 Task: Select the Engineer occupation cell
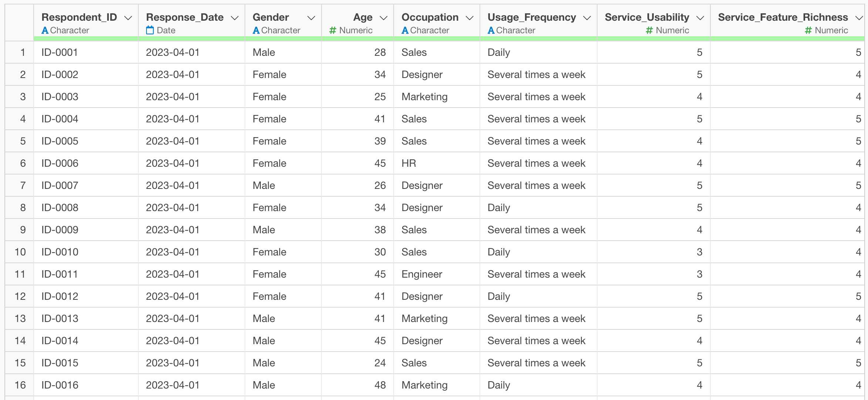click(422, 274)
